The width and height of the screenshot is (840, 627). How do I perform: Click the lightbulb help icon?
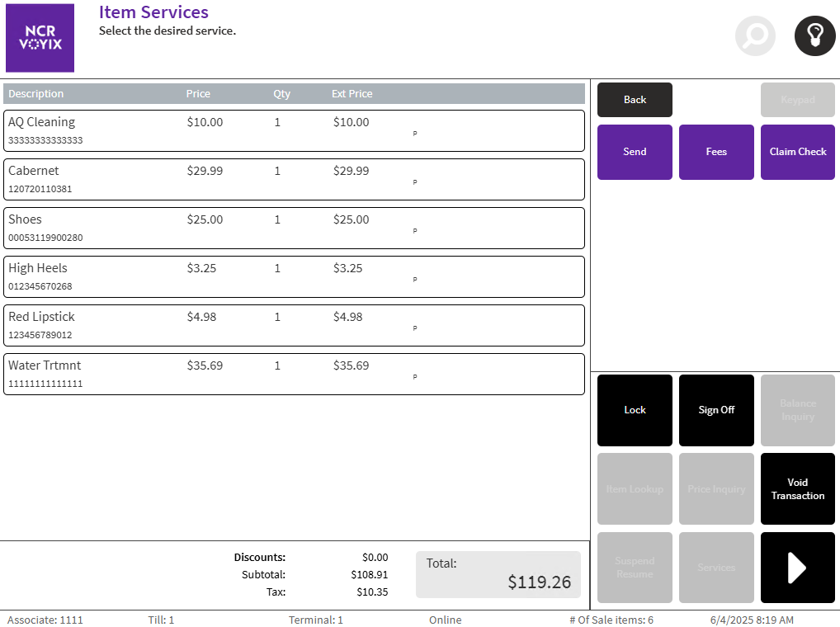pyautogui.click(x=814, y=36)
